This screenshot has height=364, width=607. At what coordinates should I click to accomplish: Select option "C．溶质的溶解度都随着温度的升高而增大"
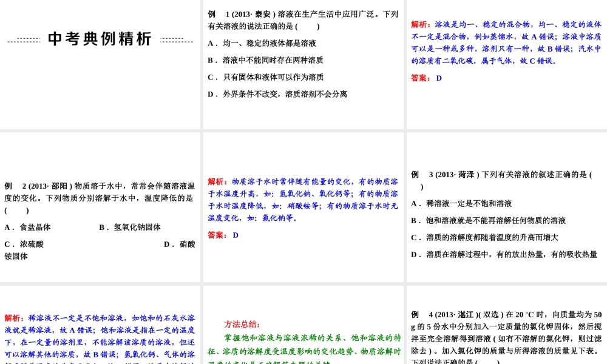[x=484, y=238]
